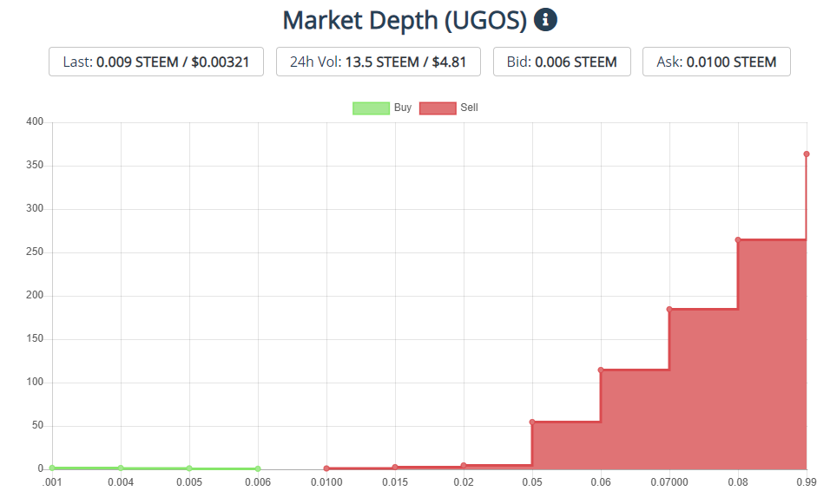Click the sell data point at 0.06
This screenshot has width=830, height=504.
coord(601,370)
